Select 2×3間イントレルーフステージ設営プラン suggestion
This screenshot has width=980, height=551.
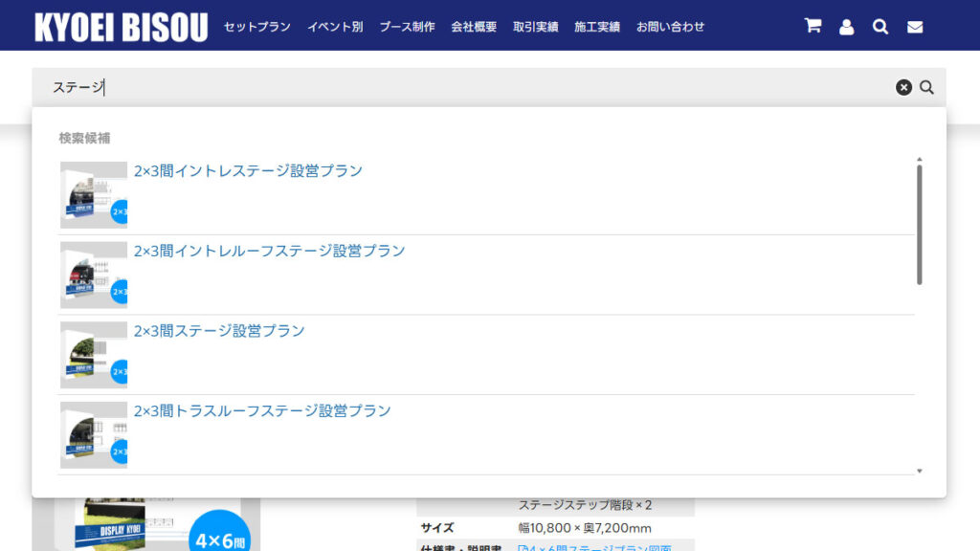pyautogui.click(x=269, y=251)
